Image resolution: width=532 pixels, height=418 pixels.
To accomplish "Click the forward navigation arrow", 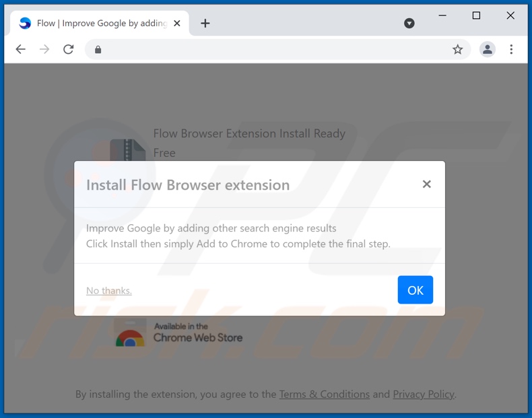I will pyautogui.click(x=44, y=50).
